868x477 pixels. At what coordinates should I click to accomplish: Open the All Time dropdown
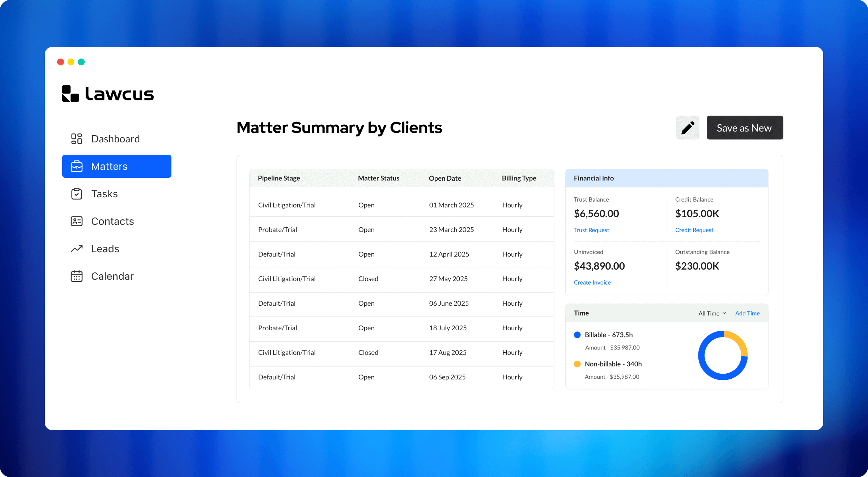pos(712,313)
